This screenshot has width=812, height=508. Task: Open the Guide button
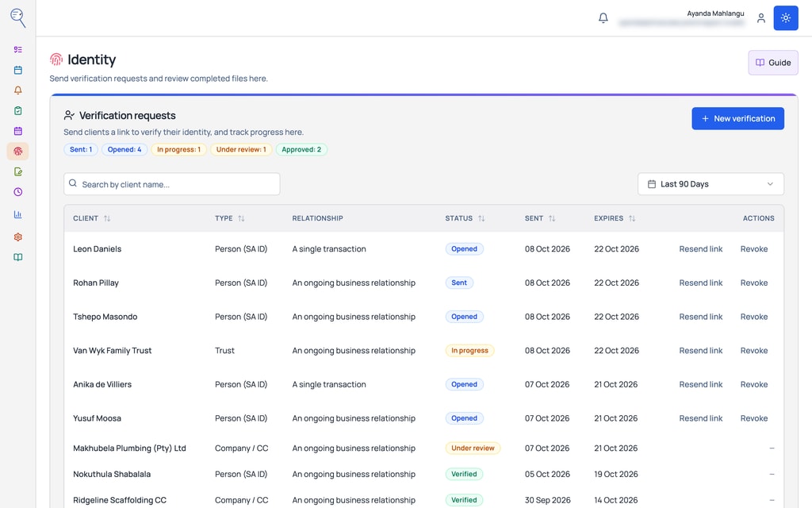click(x=772, y=63)
